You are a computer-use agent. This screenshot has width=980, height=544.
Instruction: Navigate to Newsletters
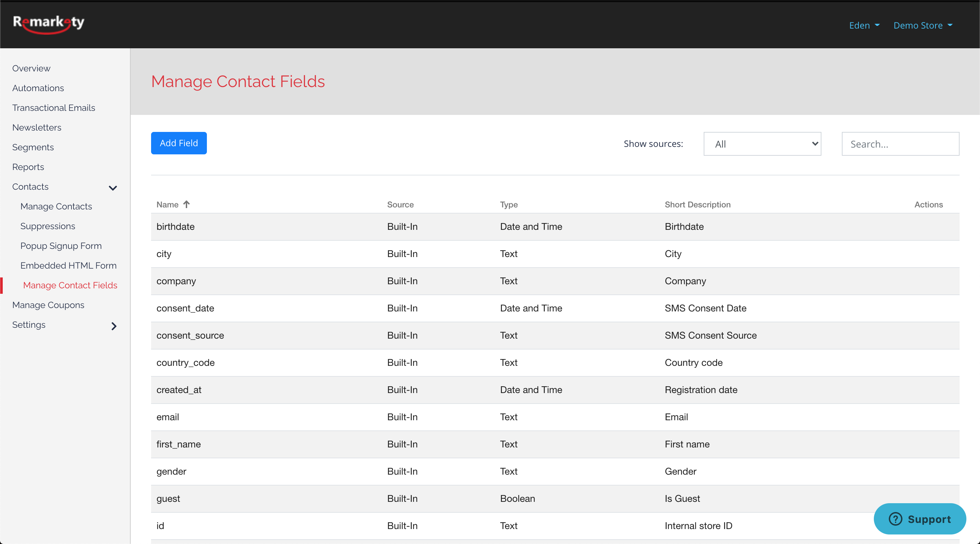[36, 128]
